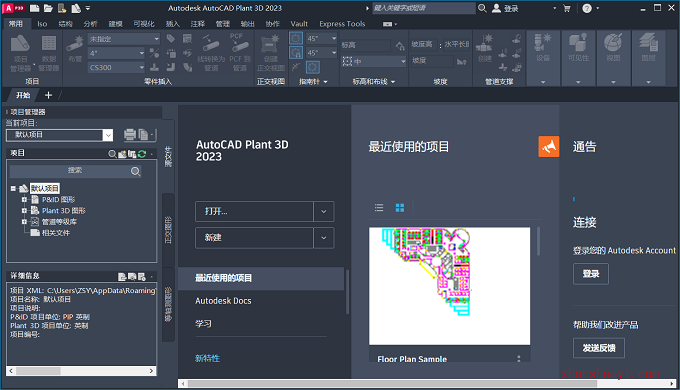Image resolution: width=680 pixels, height=390 pixels.
Task: Expand the 管道等级库 tree node
Action: pyautogui.click(x=24, y=222)
